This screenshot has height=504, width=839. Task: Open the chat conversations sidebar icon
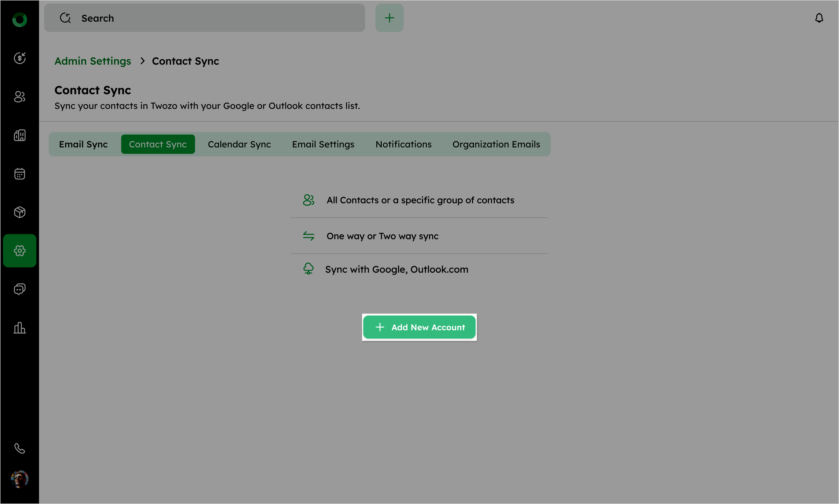(x=20, y=289)
